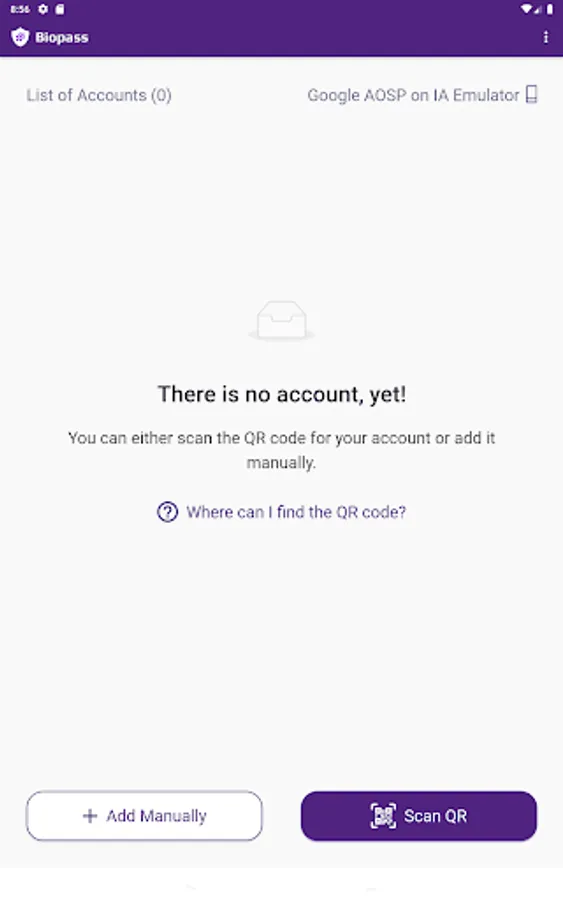Click the settings gear in status bar
The width and height of the screenshot is (563, 900).
[43, 9]
